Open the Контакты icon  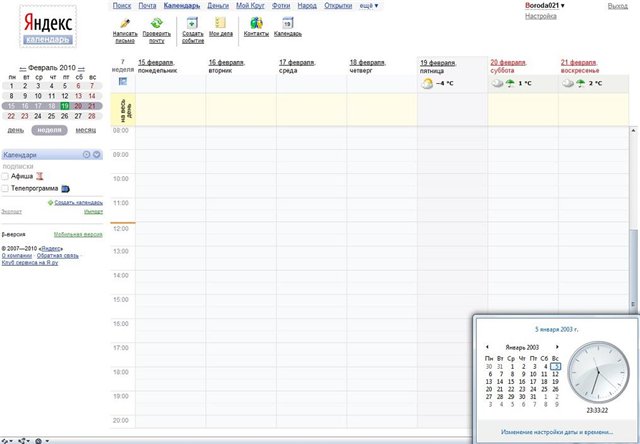pyautogui.click(x=256, y=22)
